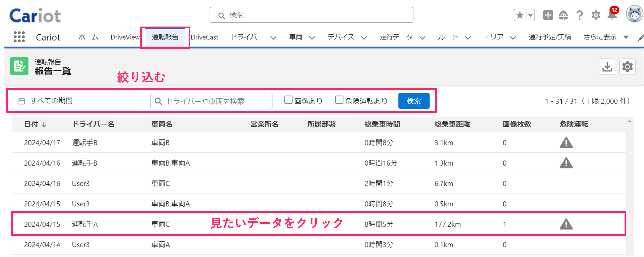Click the global 検索 search box
Viewport: 644px width, 257px height.
coord(311,15)
